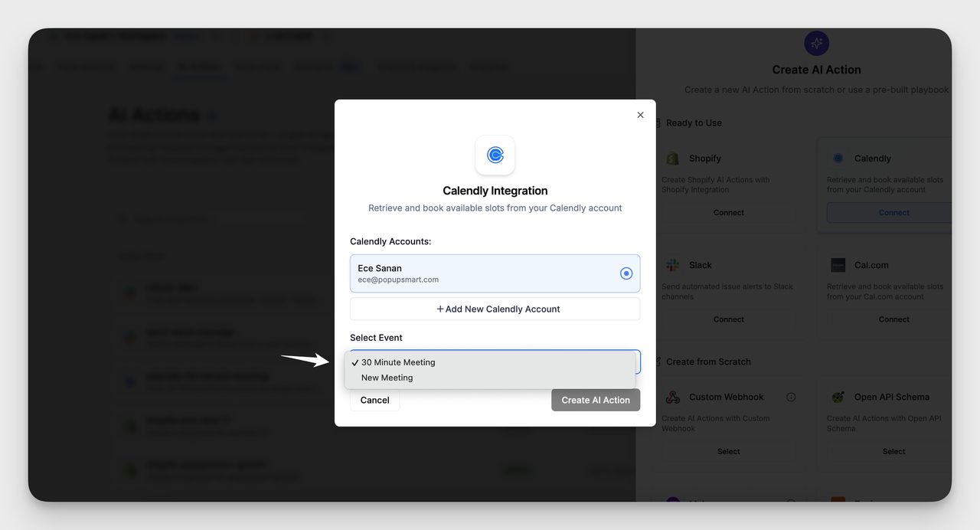Add New Calendly Account

[x=495, y=309]
